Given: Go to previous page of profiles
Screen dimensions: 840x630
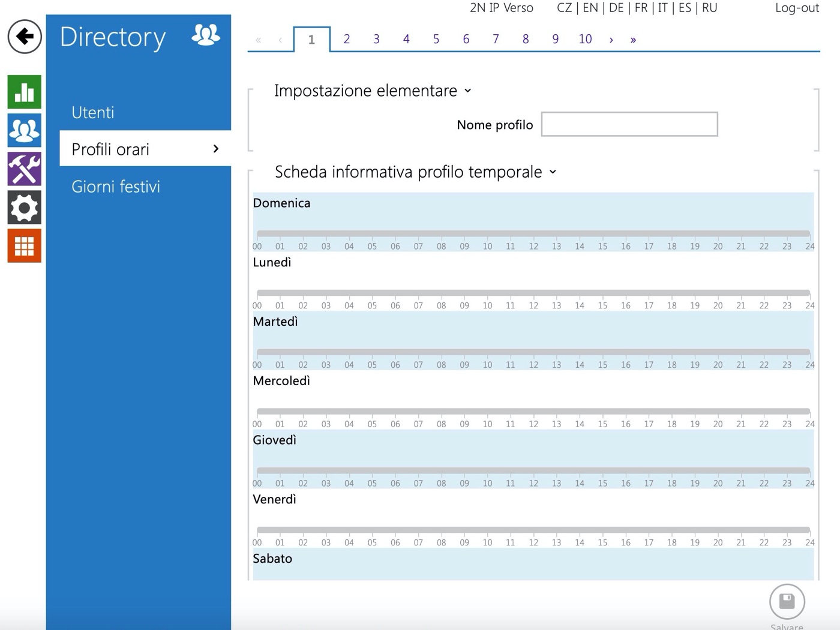Looking at the screenshot, I should point(280,40).
